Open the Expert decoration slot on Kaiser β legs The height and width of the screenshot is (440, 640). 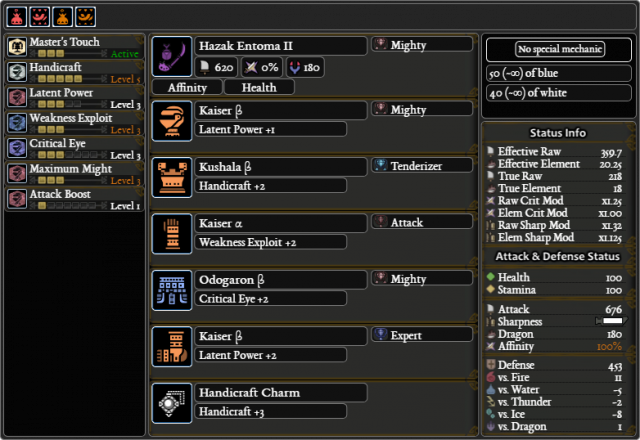pos(422,335)
